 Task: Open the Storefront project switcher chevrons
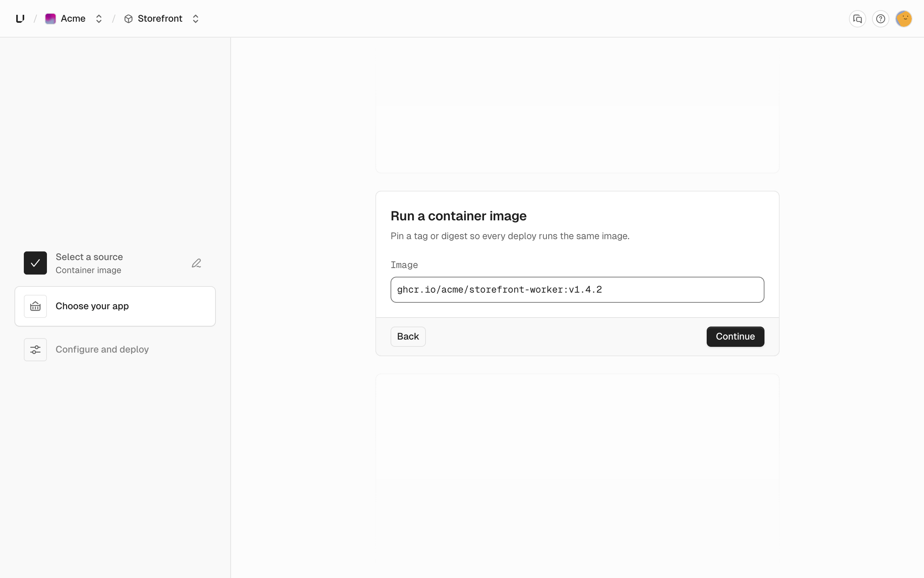[x=196, y=18]
